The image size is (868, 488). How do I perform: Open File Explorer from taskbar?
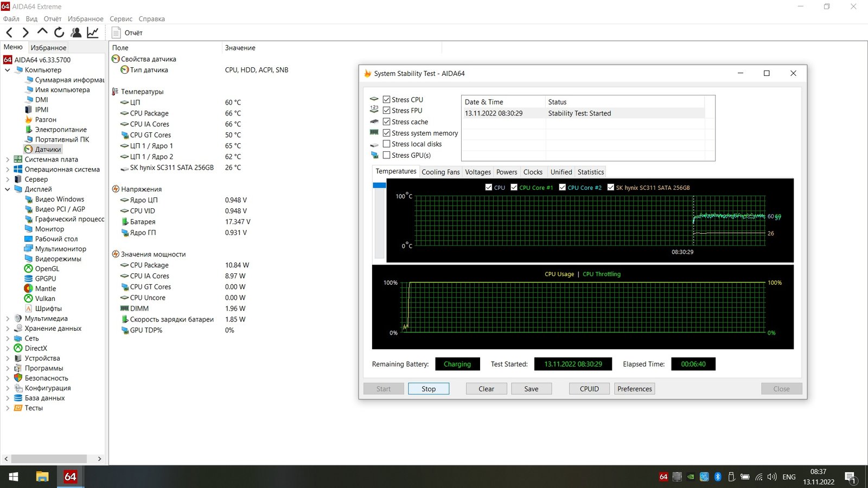(42, 477)
